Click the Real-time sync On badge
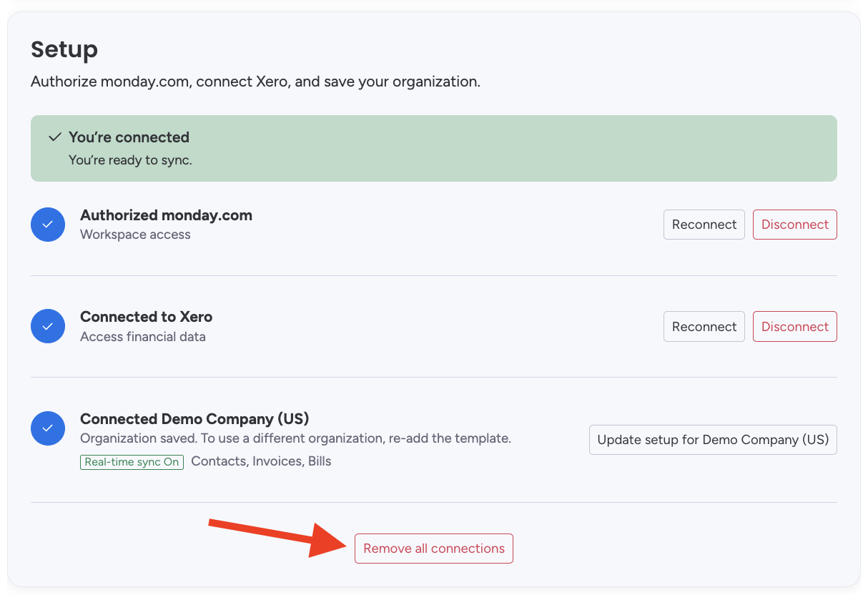The height and width of the screenshot is (595, 868). point(132,462)
